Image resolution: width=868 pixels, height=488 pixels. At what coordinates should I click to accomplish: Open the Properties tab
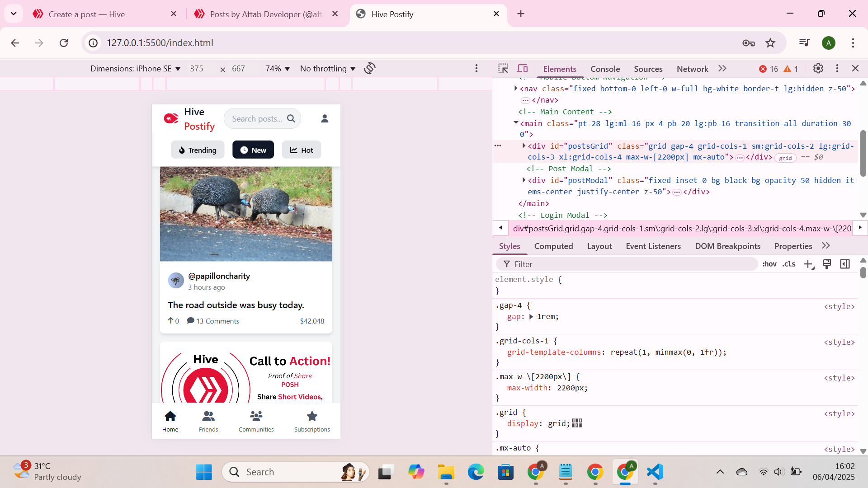coord(793,246)
